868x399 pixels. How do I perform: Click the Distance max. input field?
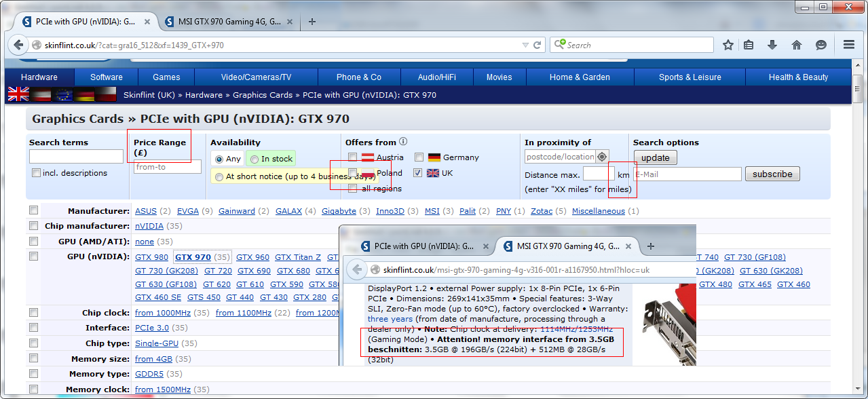click(599, 174)
